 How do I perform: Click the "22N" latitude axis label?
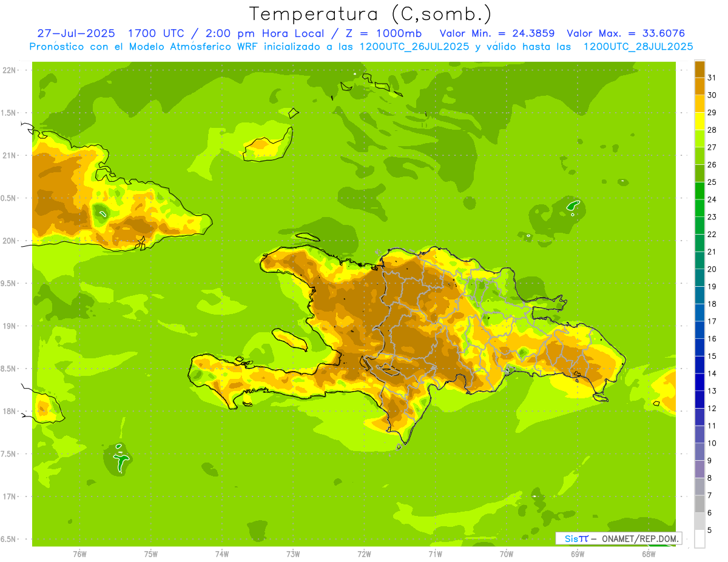pos(9,70)
